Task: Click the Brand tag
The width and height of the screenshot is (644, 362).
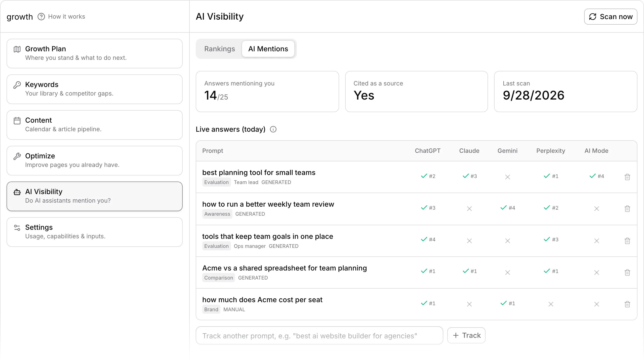Action: (x=211, y=309)
